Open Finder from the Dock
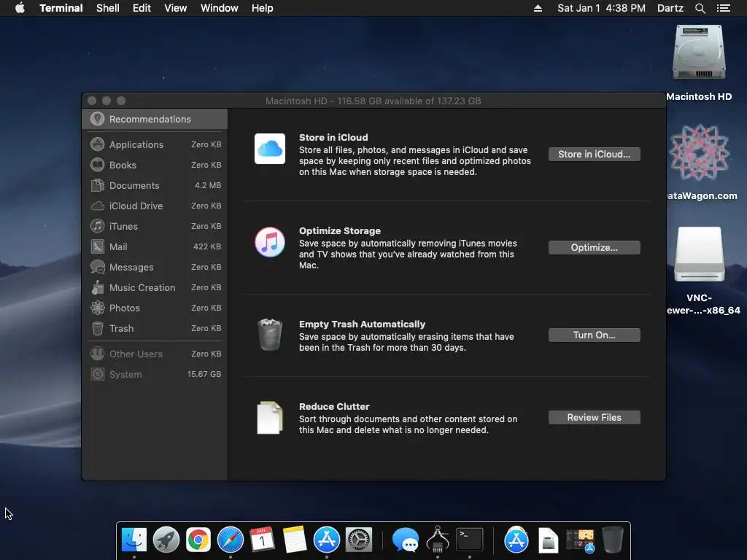The image size is (747, 560). pos(134,540)
